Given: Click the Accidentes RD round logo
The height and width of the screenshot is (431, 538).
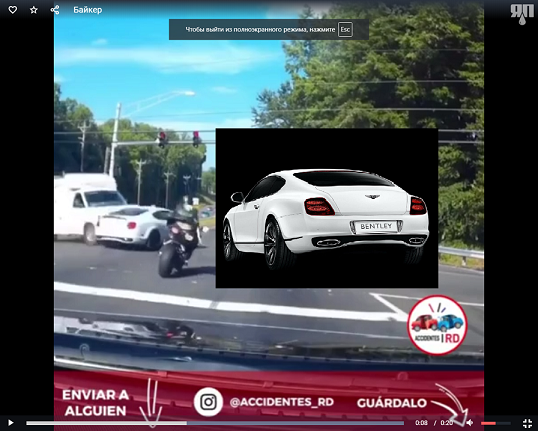Looking at the screenshot, I should (x=437, y=325).
